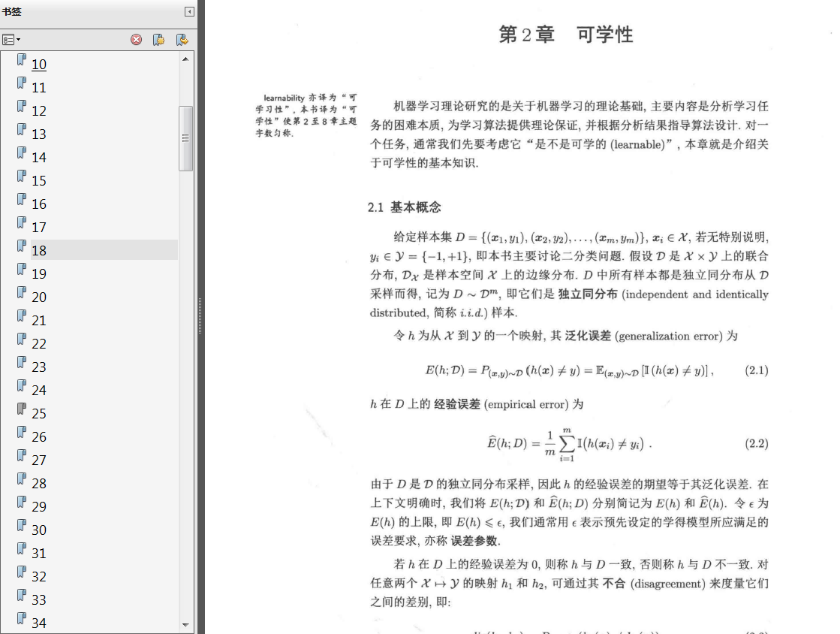Click the bookmark icon next to 22

22,339
